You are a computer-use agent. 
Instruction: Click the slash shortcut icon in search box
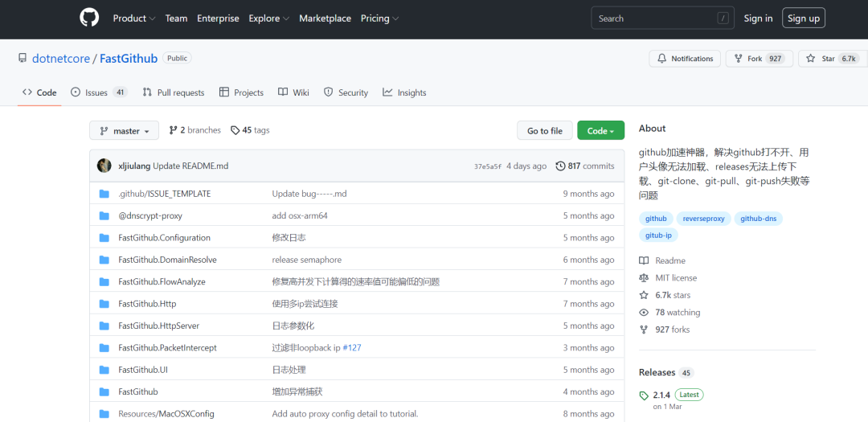(723, 18)
